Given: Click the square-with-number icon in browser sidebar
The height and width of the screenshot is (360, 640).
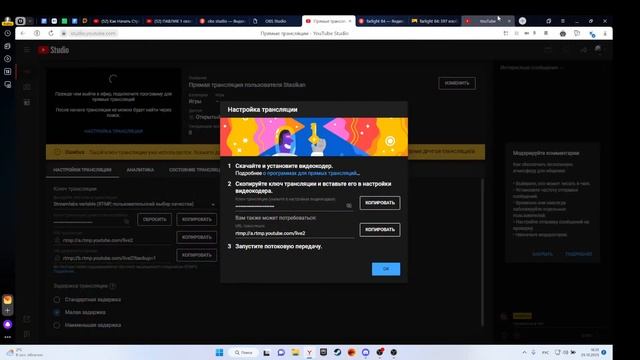Looking at the screenshot, I should pyautogui.click(x=7, y=71).
